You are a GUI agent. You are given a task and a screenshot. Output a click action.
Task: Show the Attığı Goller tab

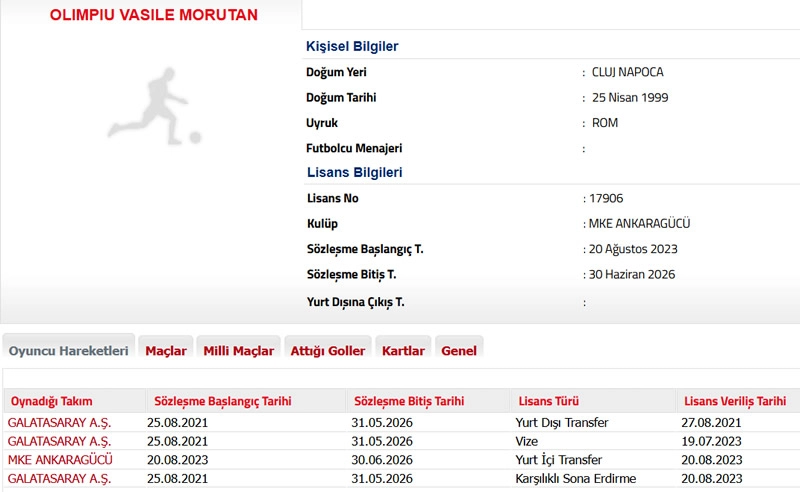coord(327,351)
